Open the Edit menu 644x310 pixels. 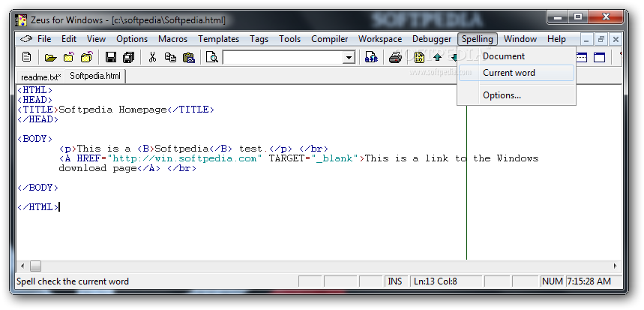tap(69, 39)
